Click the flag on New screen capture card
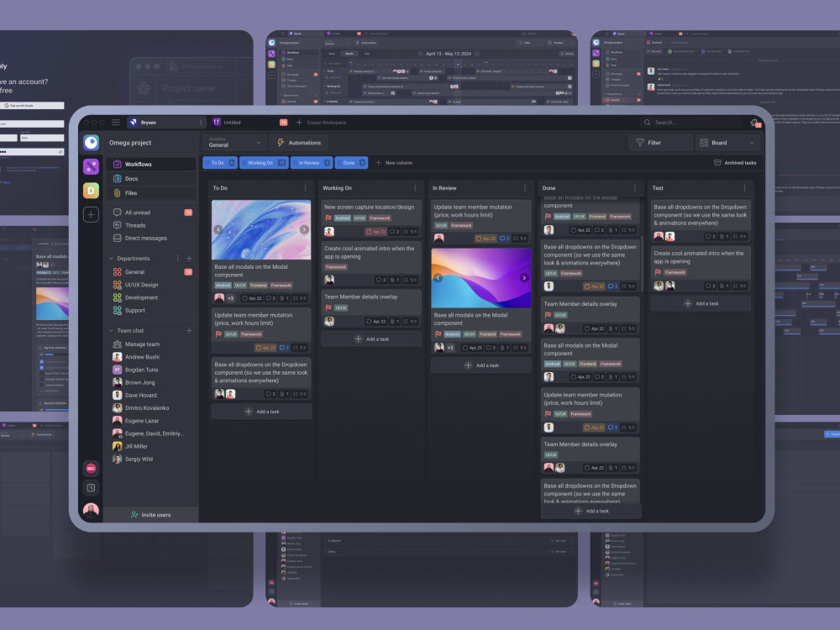840x630 pixels. 328,218
